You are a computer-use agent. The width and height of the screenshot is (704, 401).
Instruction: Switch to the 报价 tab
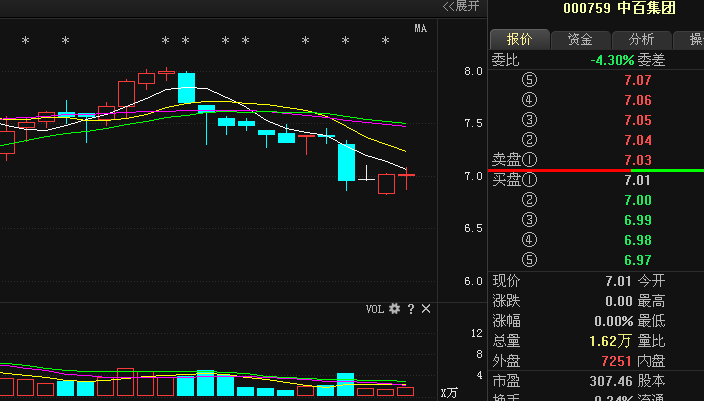[519, 40]
